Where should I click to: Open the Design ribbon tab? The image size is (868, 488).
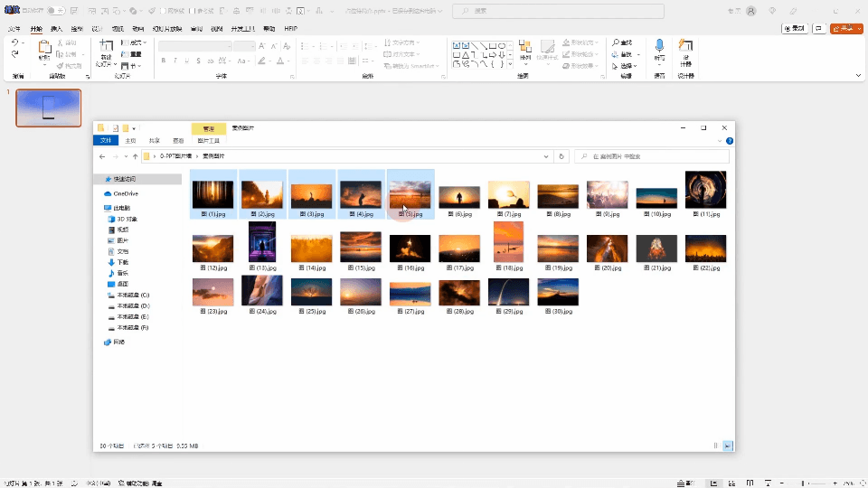tap(98, 29)
